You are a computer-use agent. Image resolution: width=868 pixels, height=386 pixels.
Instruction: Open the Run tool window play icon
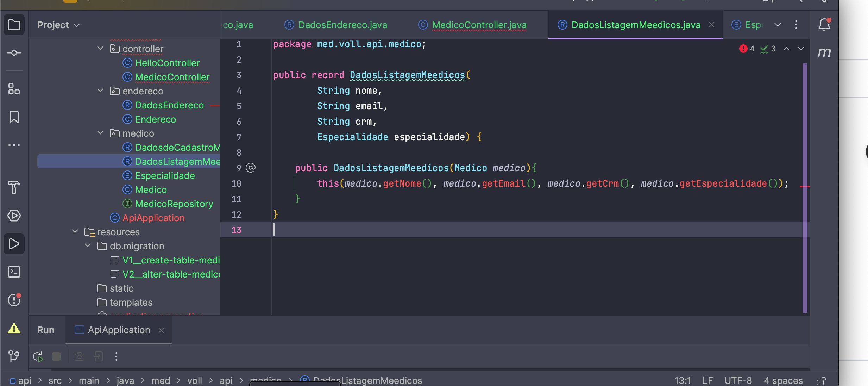click(x=14, y=244)
